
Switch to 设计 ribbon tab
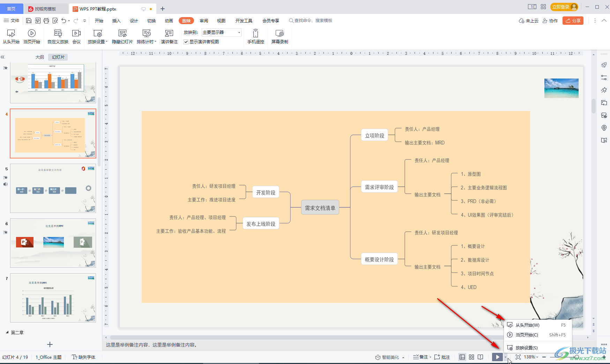(134, 21)
